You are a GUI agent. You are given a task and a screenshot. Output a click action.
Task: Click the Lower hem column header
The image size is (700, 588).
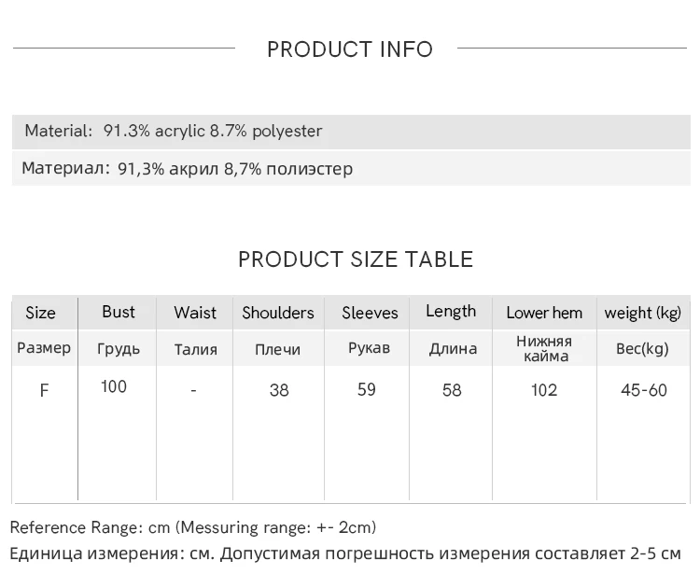coord(544,313)
